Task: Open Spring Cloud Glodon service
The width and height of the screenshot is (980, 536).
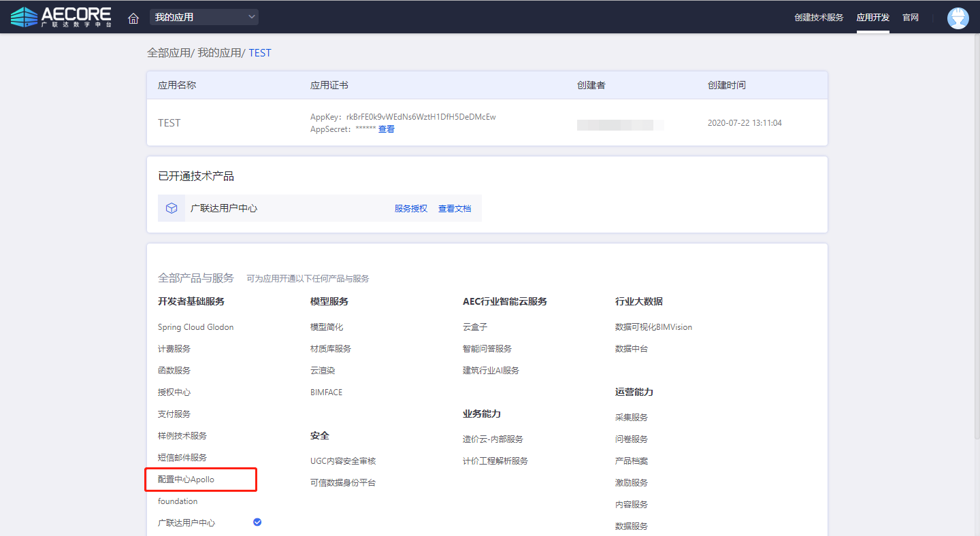Action: coord(195,327)
